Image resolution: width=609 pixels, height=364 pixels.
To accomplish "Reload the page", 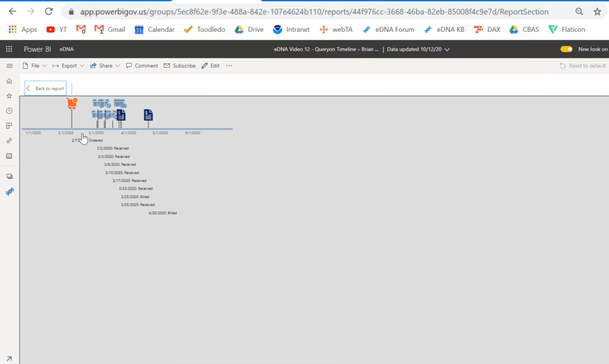I will pyautogui.click(x=49, y=12).
